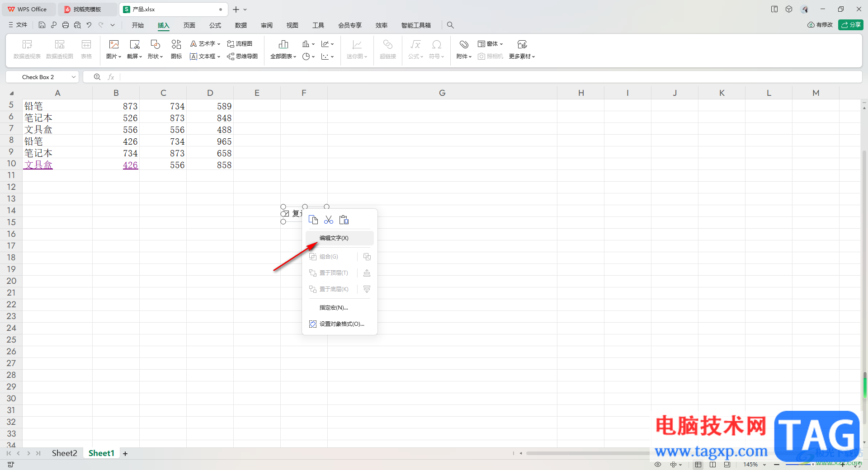Screen dimensions: 868x470
Task: Select page layout view icon in status bar
Action: 713,465
